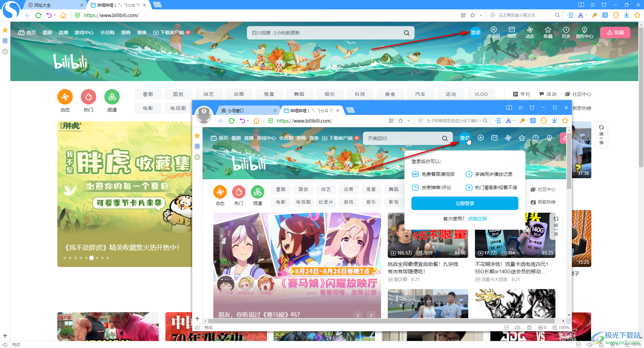Select the 国创 category in the main window
This screenshot has width=644, height=348.
[178, 94]
